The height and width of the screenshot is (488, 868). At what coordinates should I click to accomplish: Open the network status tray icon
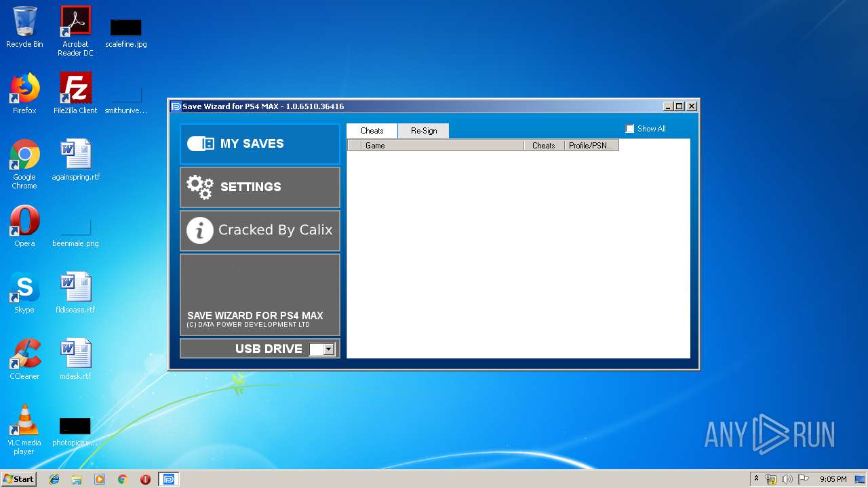(771, 479)
